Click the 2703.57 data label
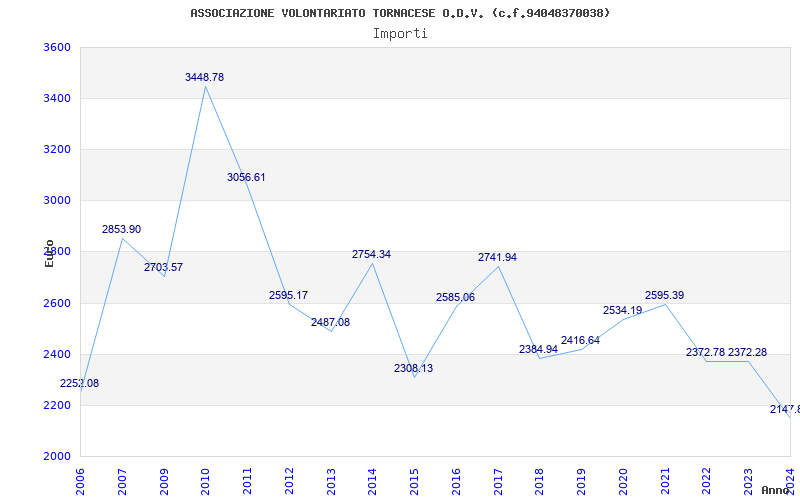Screen dimensions: 800x500 point(163,267)
